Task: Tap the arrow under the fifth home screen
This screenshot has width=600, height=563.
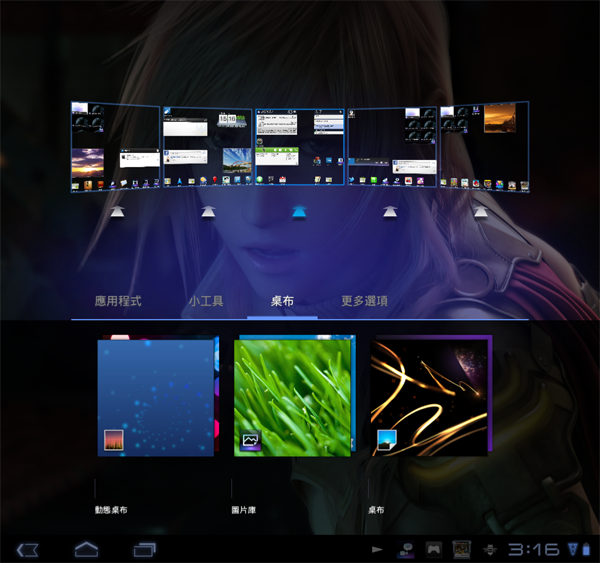Action: pyautogui.click(x=481, y=211)
